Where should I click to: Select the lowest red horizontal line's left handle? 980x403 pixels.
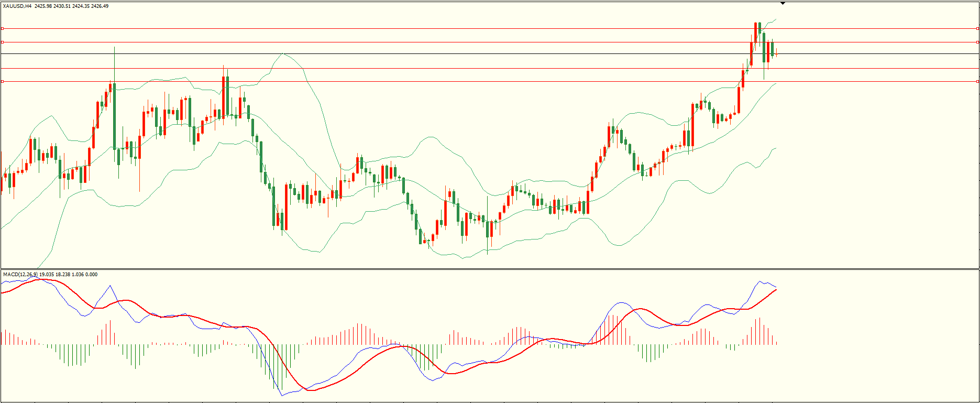2,81
